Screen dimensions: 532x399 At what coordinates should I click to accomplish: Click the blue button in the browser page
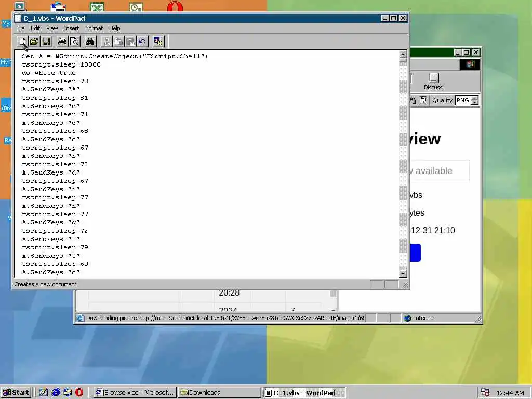click(415, 253)
